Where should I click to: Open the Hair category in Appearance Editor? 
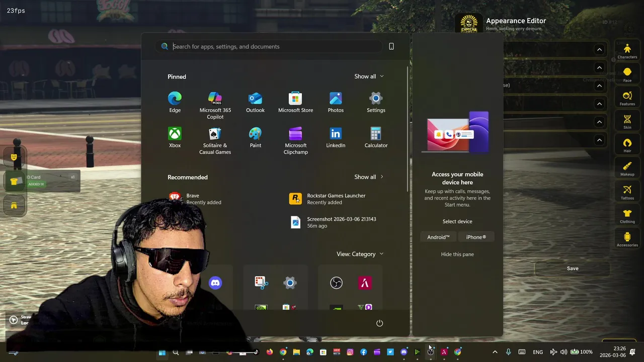(x=627, y=145)
